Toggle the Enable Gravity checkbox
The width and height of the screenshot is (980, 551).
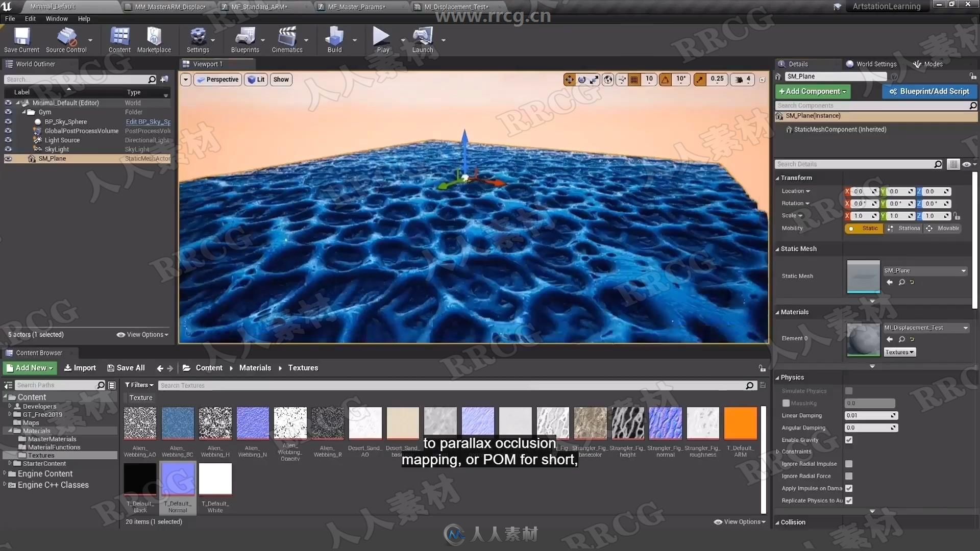(849, 440)
